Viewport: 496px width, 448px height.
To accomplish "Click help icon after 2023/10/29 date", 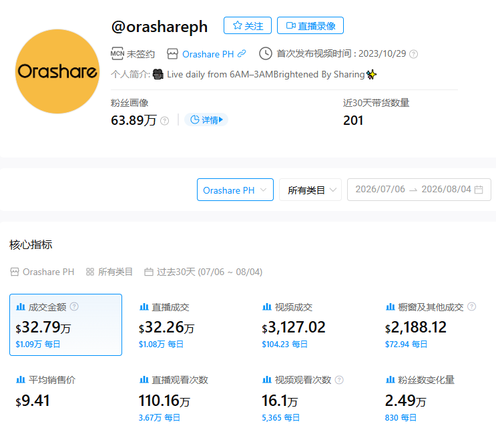I will [413, 54].
